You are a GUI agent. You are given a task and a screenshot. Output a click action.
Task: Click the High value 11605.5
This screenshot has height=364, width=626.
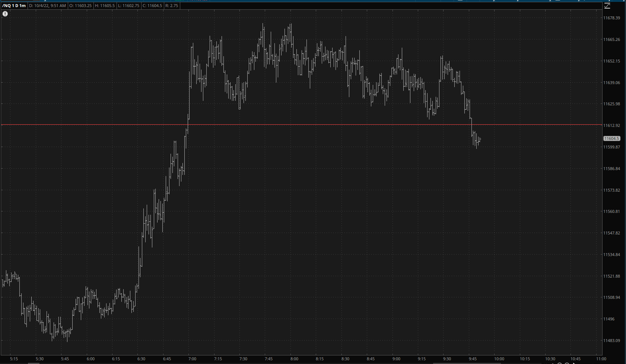tap(105, 6)
